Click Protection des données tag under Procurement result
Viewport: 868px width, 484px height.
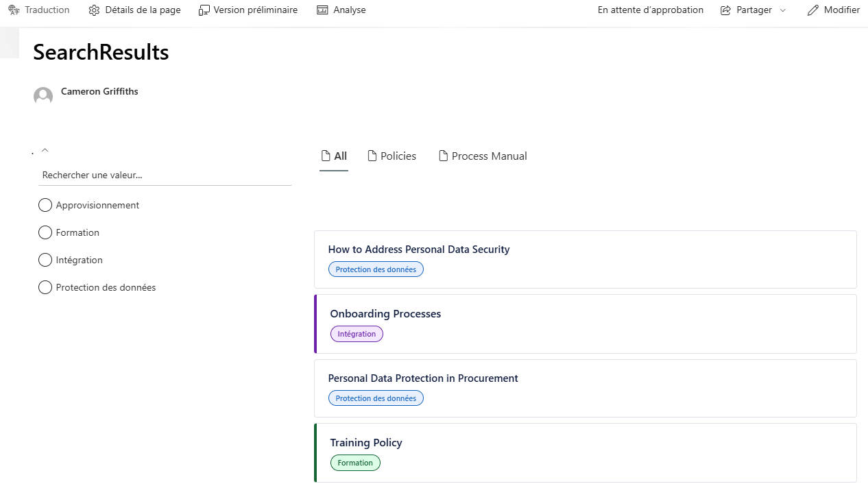coord(376,398)
